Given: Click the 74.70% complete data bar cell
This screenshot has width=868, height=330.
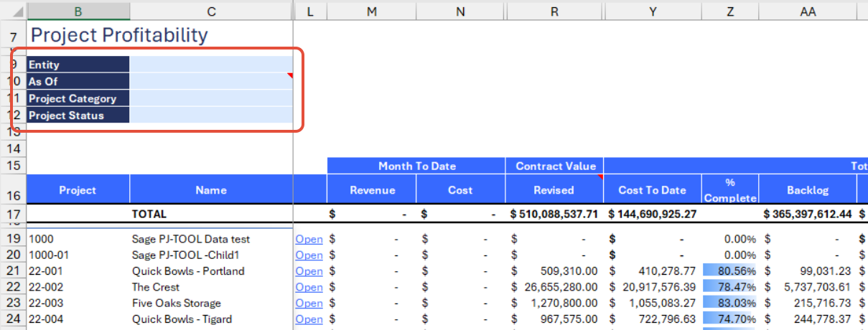Looking at the screenshot, I should click(x=730, y=319).
